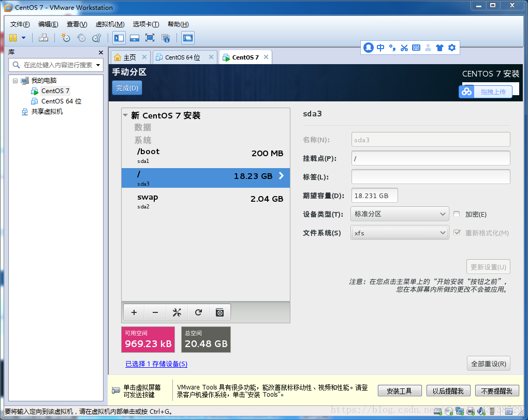This screenshot has width=528, height=420.
Task: Open the 已选择 1 存储设备(S) link
Action: point(156,364)
